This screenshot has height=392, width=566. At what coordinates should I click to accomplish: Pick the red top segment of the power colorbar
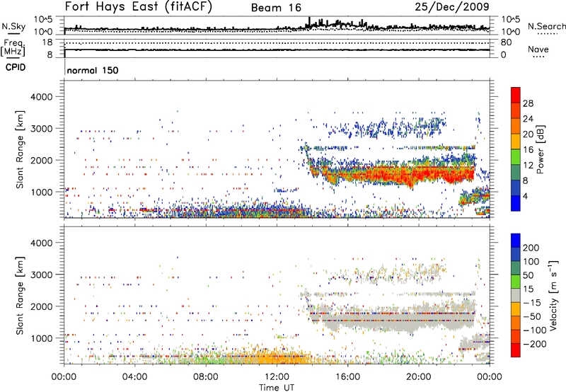click(516, 95)
